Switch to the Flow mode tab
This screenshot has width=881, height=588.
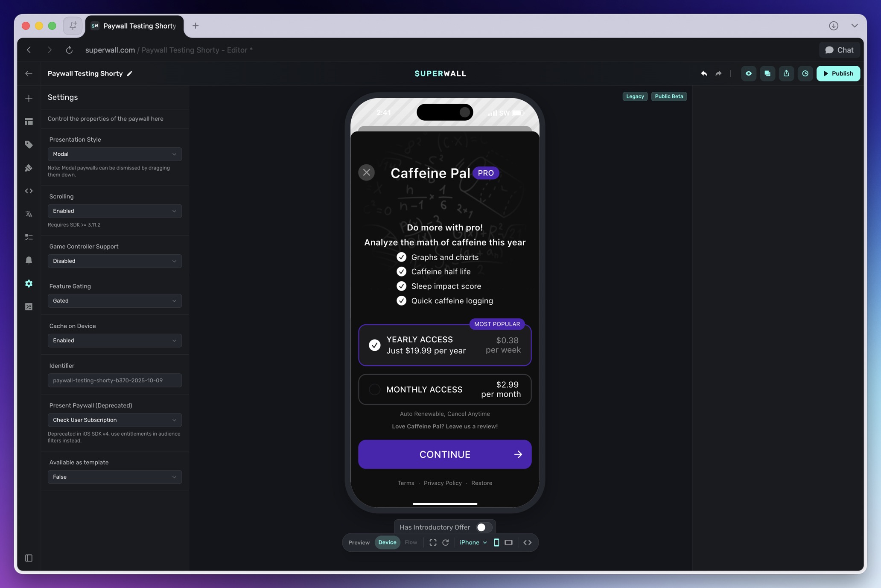(x=411, y=542)
